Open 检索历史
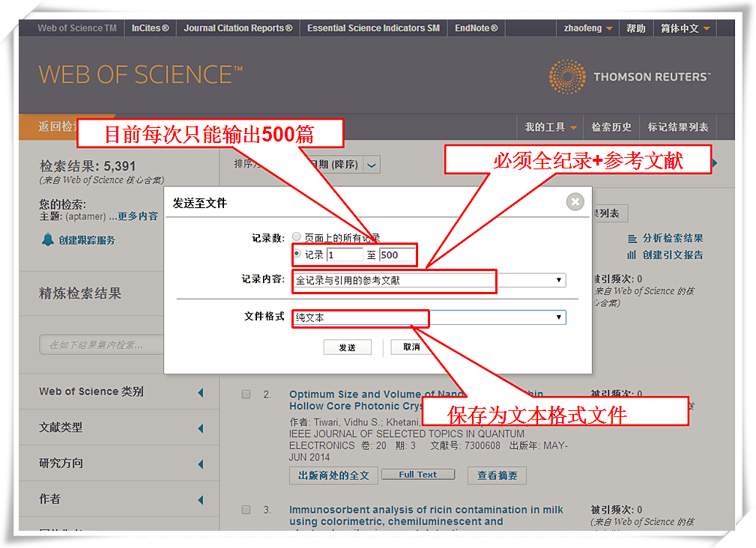 (x=611, y=127)
